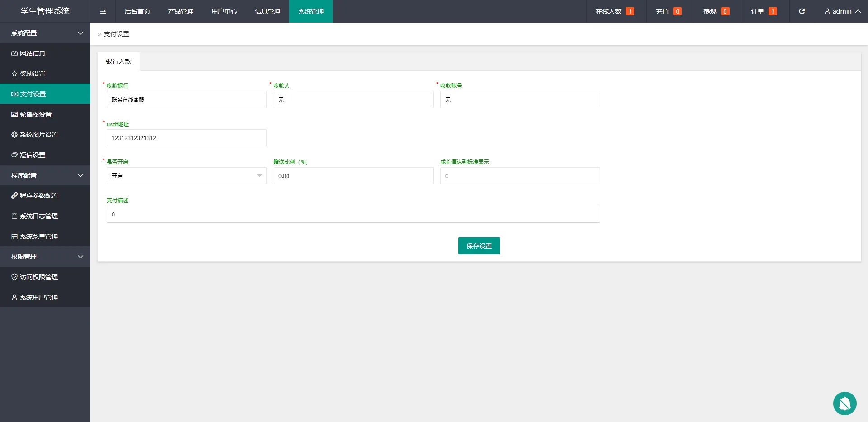868x422 pixels.
Task: Click the floating notification bell icon
Action: tap(844, 403)
